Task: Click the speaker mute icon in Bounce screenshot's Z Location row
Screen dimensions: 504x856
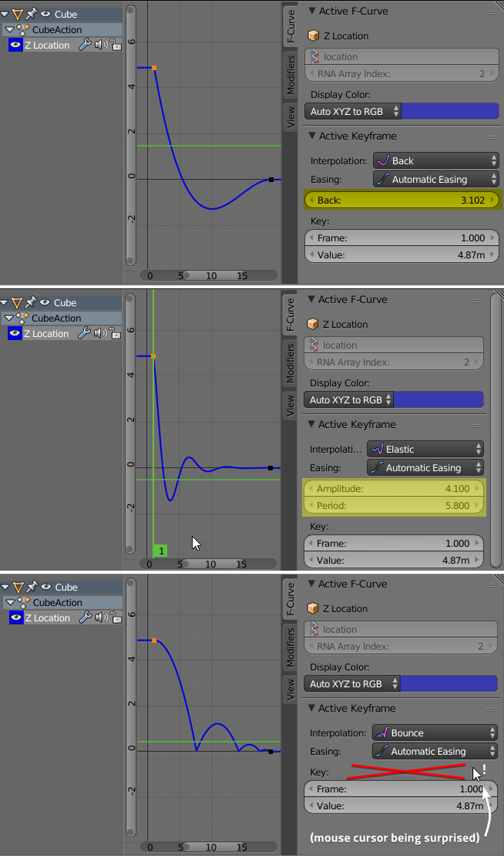Action: [x=101, y=618]
